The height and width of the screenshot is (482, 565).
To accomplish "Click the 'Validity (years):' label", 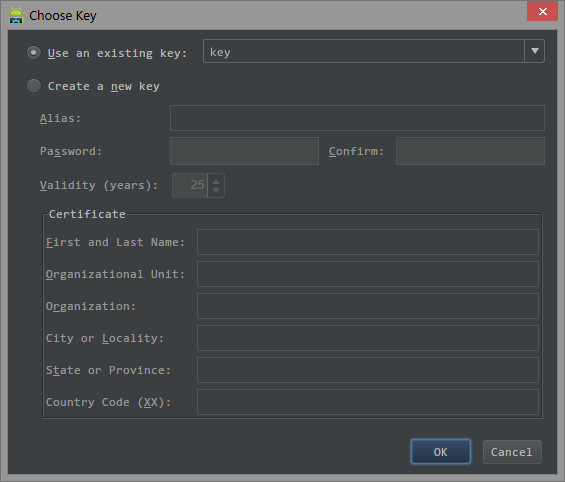I will (x=99, y=185).
